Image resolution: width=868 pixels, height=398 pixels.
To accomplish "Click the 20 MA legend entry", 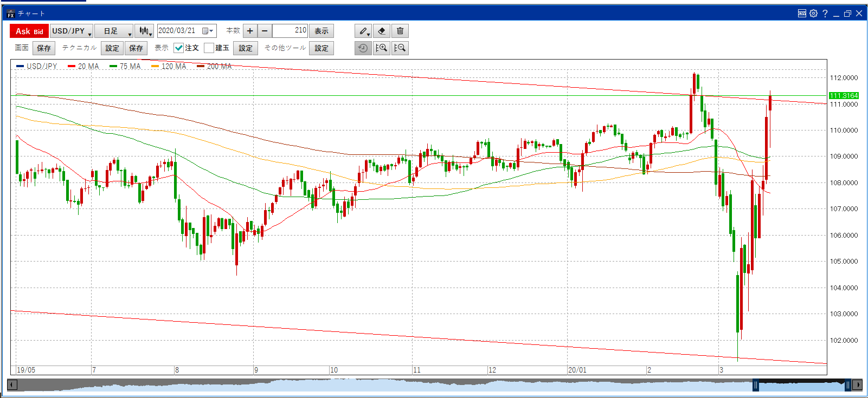I will (x=83, y=66).
